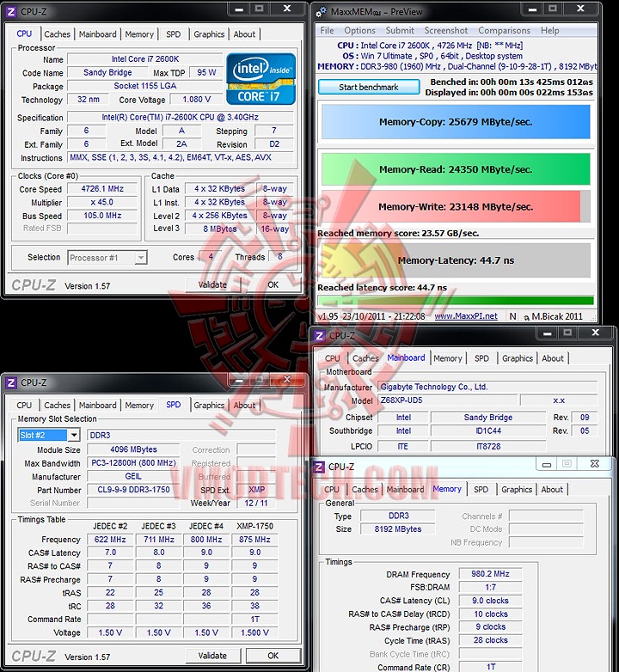Image resolution: width=619 pixels, height=672 pixels.
Task: Minimize the Memory CPU-Z window
Action: (547, 464)
